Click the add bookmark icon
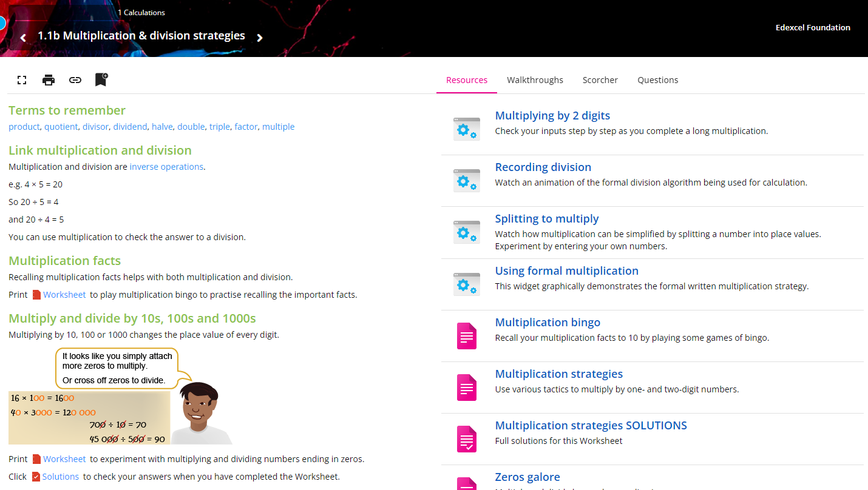868x490 pixels. [101, 79]
